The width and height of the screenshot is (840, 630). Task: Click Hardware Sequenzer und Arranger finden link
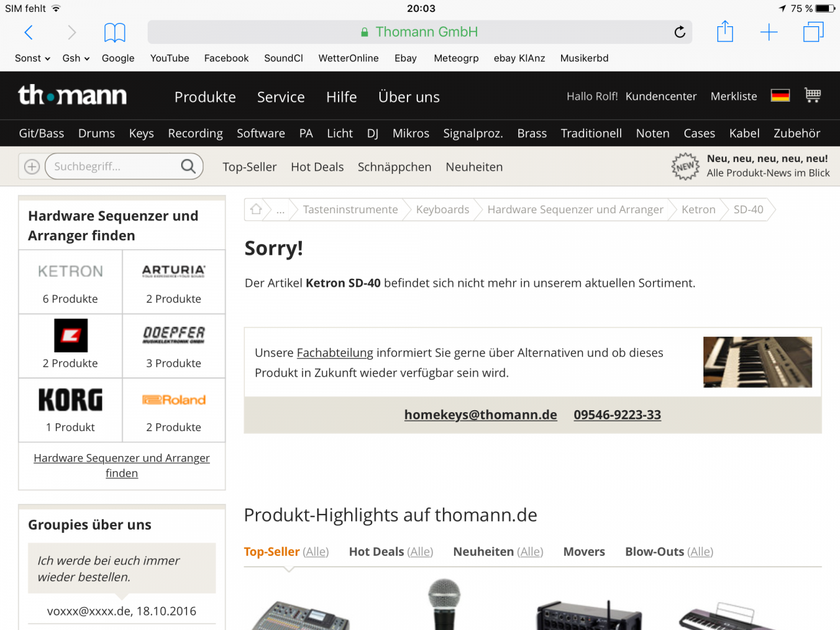click(x=122, y=465)
